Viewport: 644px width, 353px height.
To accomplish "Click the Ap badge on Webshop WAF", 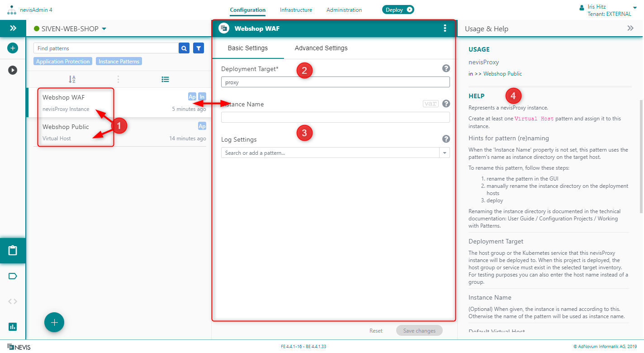I will coord(192,96).
